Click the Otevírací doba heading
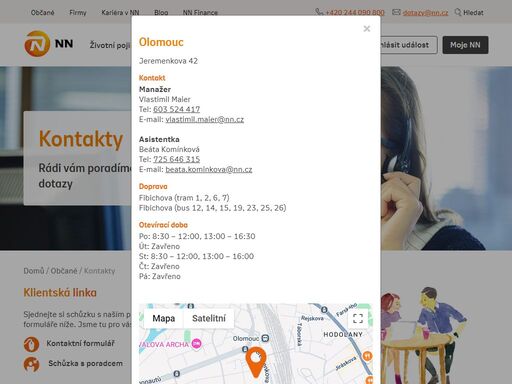This screenshot has height=384, width=512. pyautogui.click(x=163, y=225)
